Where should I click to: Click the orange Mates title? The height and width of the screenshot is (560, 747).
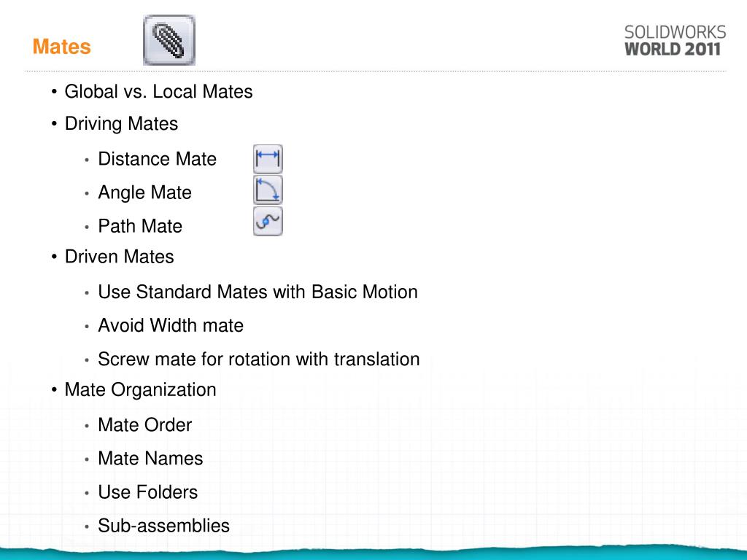coord(61,47)
